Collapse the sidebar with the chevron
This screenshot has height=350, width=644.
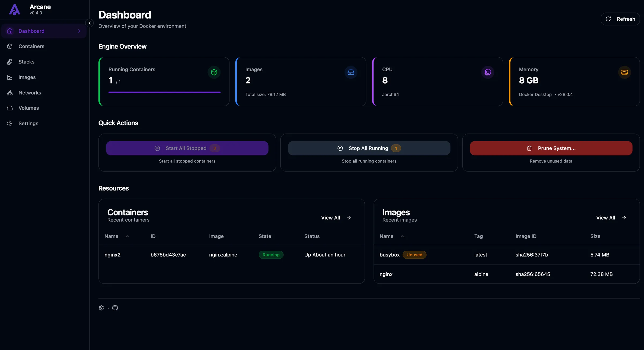pos(89,23)
